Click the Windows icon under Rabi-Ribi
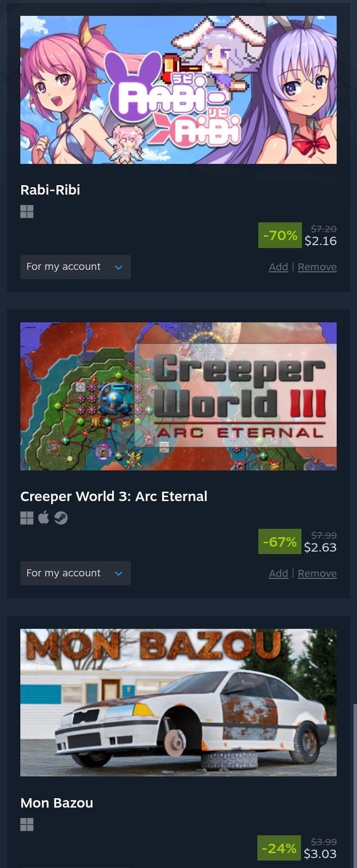Viewport: 357px width, 868px height. (x=27, y=212)
